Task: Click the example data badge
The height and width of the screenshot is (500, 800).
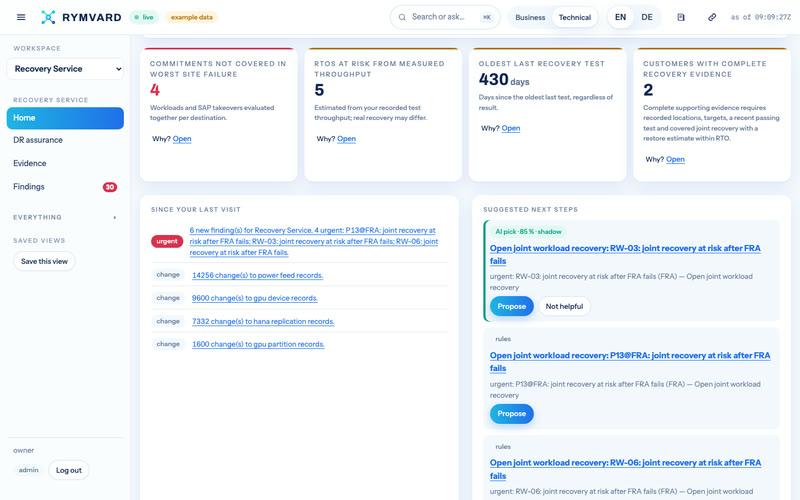Action: point(192,17)
